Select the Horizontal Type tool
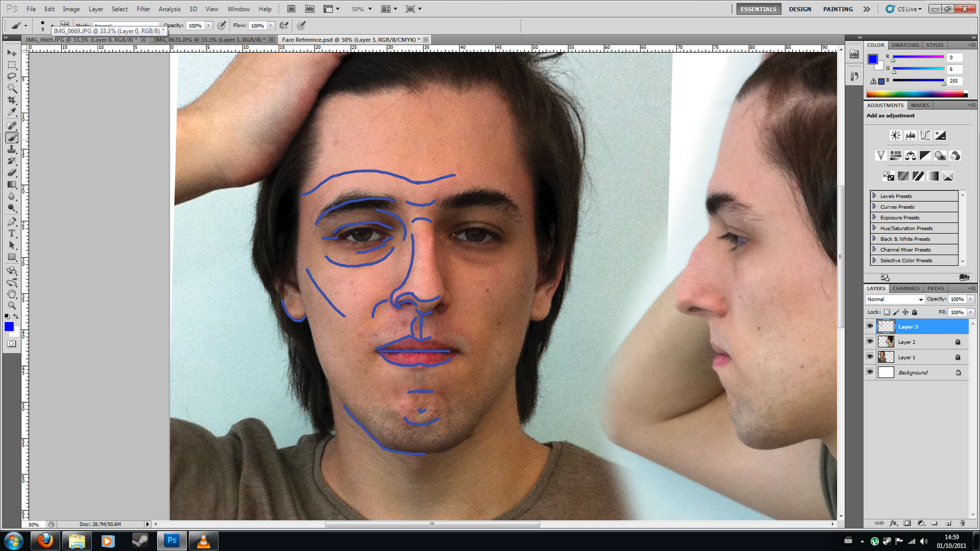Viewport: 980px width, 551px height. click(12, 233)
